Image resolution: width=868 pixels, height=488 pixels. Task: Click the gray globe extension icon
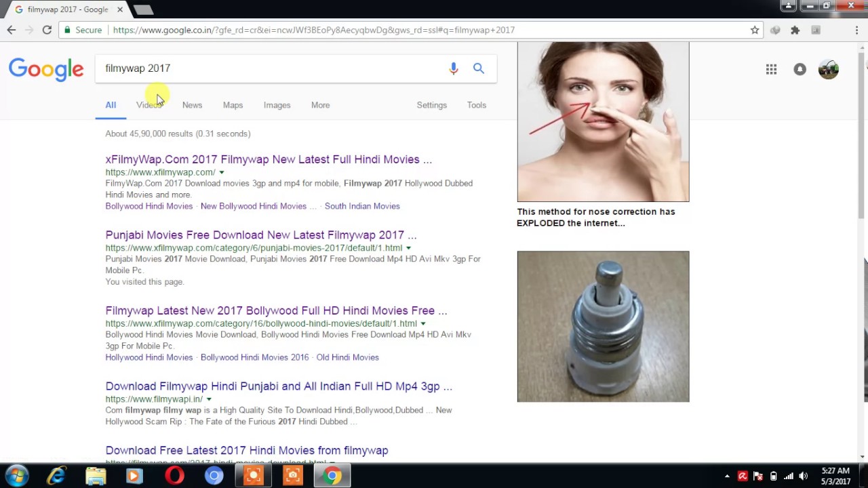pyautogui.click(x=775, y=30)
